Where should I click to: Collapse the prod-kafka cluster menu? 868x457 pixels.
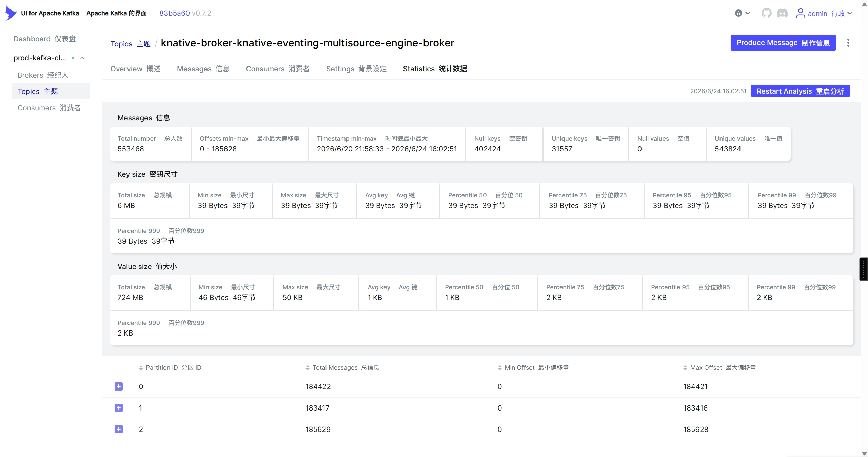coord(82,58)
